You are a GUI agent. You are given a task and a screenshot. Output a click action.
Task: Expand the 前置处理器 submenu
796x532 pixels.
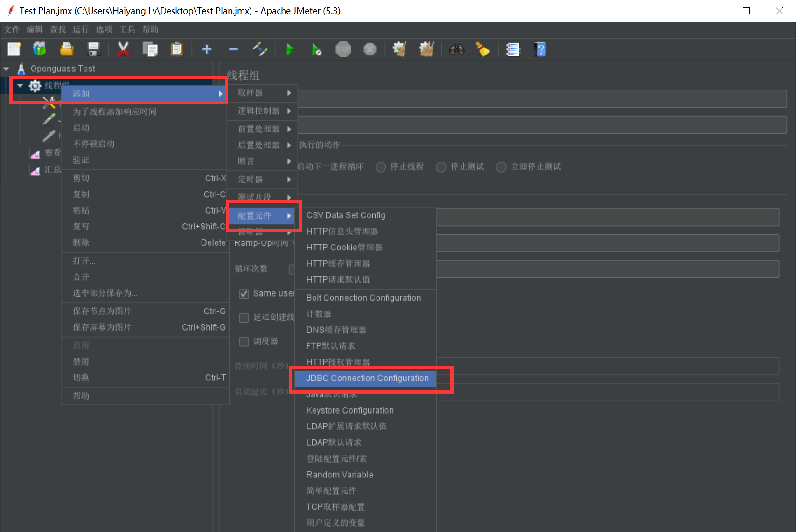[x=263, y=129]
